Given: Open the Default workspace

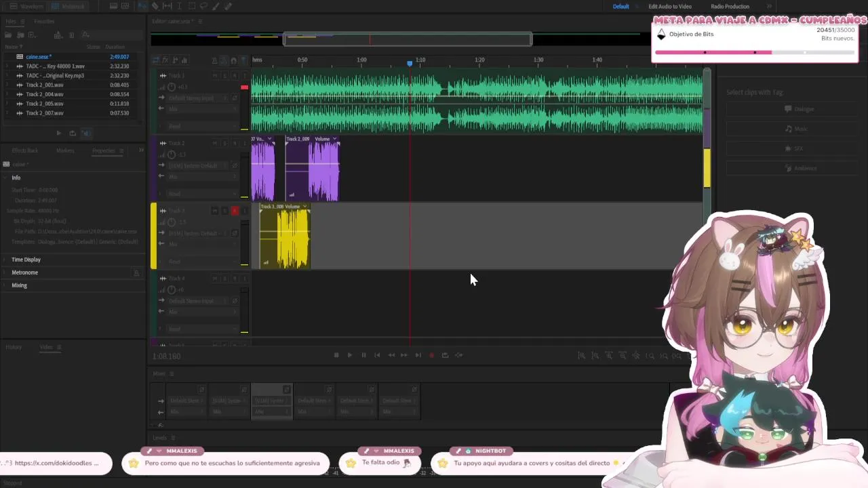Looking at the screenshot, I should [620, 6].
